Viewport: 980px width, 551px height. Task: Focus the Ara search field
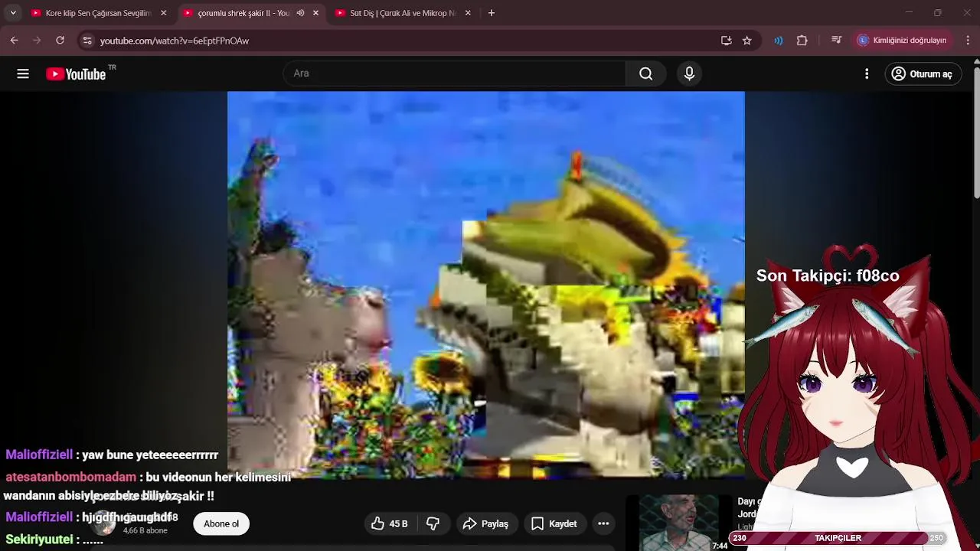click(455, 73)
